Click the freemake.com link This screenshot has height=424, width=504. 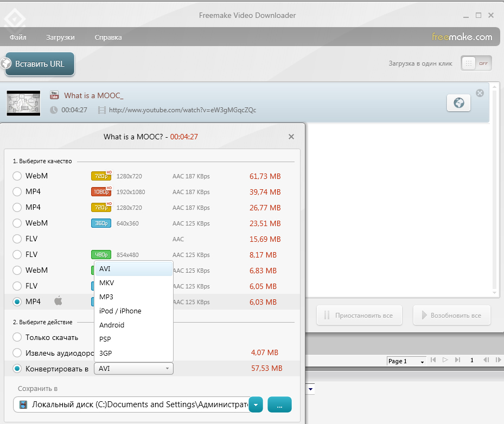pos(462,37)
